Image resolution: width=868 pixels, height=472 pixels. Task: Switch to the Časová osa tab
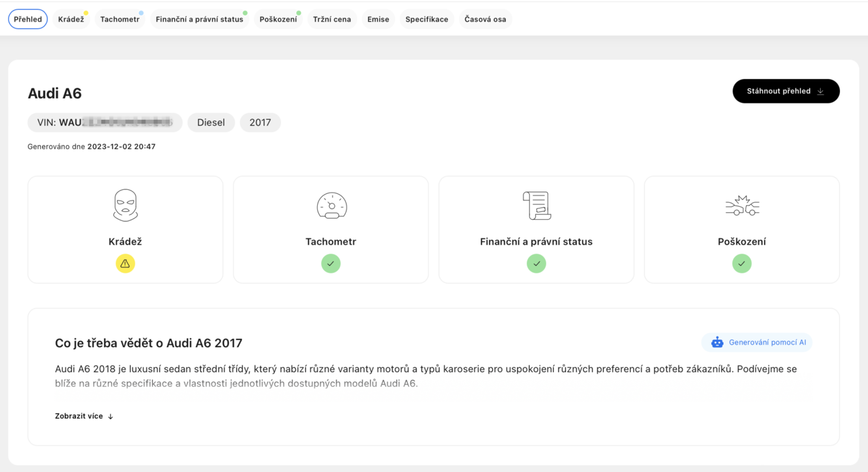pyautogui.click(x=485, y=19)
